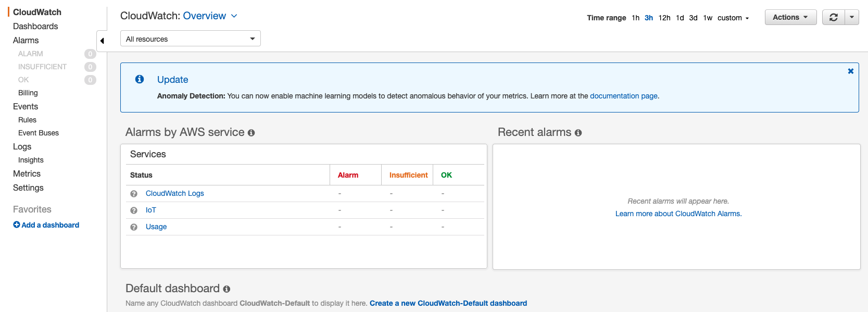Image resolution: width=868 pixels, height=312 pixels.
Task: Click Learn more about CloudWatch Alarms link
Action: pos(678,214)
